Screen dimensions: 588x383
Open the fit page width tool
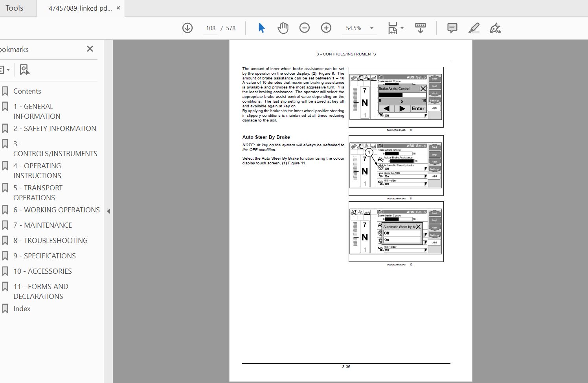(x=395, y=28)
